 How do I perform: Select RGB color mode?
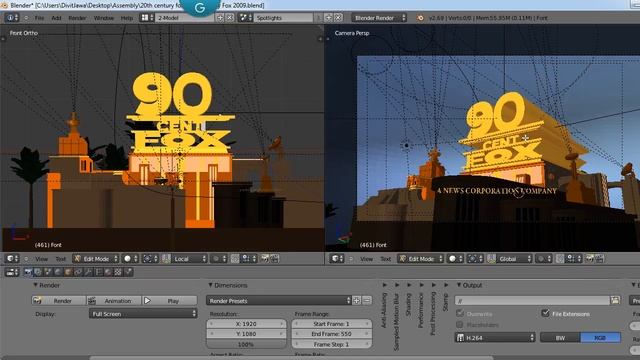click(x=600, y=338)
